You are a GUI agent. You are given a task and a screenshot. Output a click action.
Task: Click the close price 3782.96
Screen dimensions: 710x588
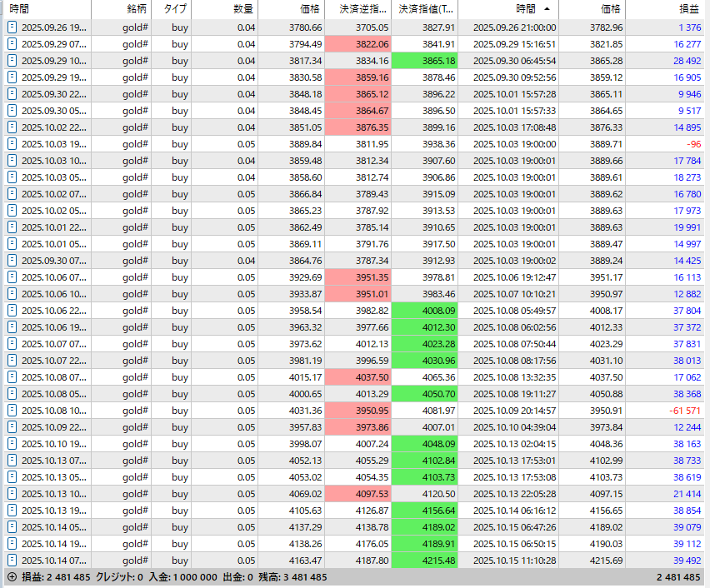[606, 27]
